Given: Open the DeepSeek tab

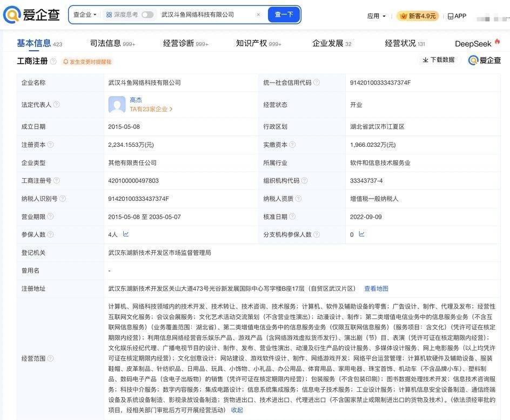Looking at the screenshot, I should (x=477, y=43).
